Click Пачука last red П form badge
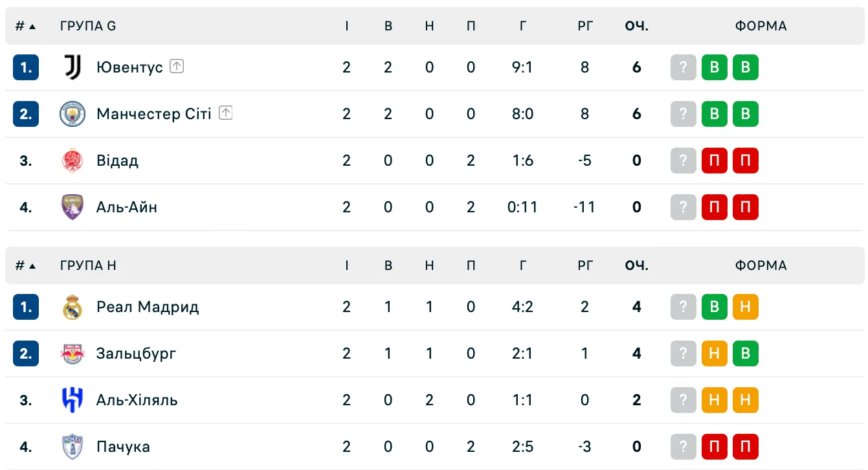The image size is (868, 470). (x=745, y=447)
